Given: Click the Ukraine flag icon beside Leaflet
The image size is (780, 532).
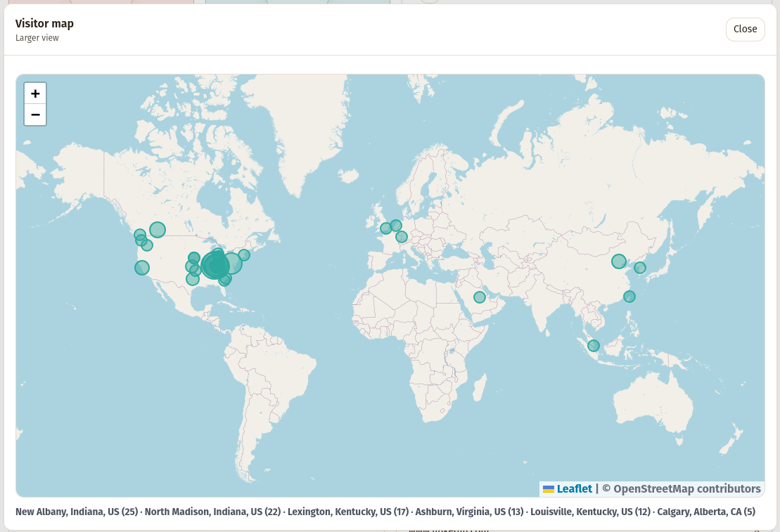Looking at the screenshot, I should (548, 489).
